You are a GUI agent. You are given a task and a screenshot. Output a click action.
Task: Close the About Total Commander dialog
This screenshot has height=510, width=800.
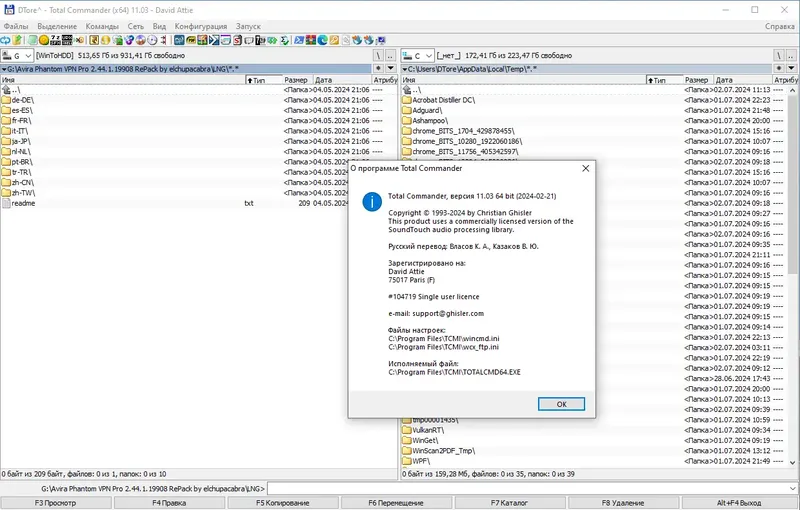click(586, 168)
